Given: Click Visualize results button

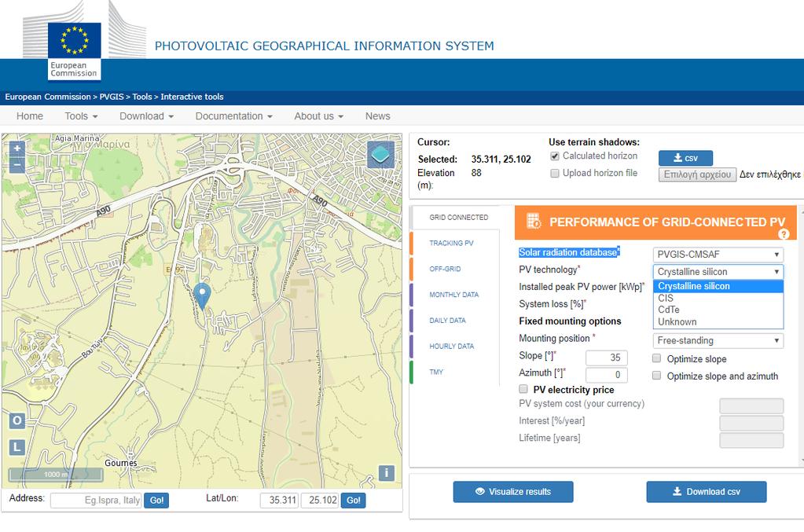Looking at the screenshot, I should [513, 491].
